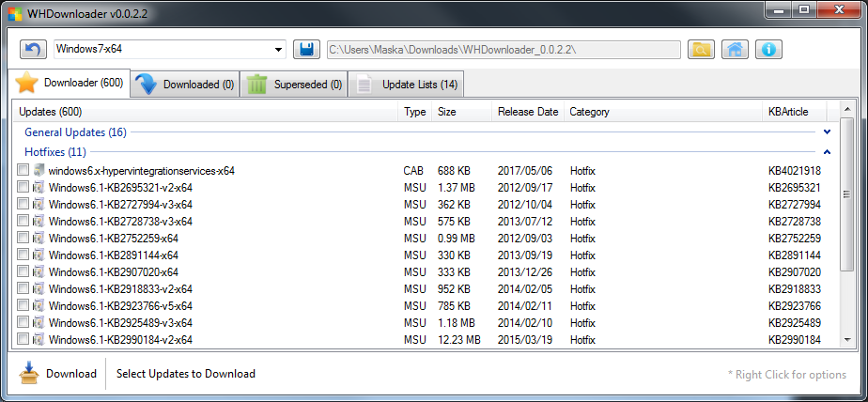Switch to the Downloaded (0) tab

pyautogui.click(x=185, y=85)
